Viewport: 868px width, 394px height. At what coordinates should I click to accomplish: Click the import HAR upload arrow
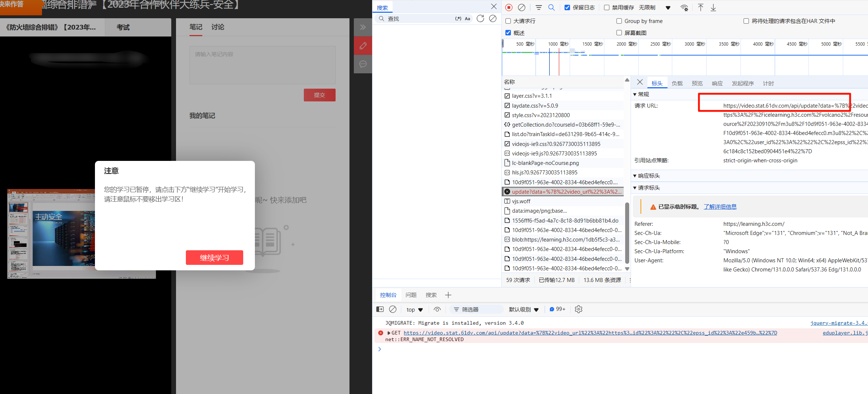(x=700, y=7)
